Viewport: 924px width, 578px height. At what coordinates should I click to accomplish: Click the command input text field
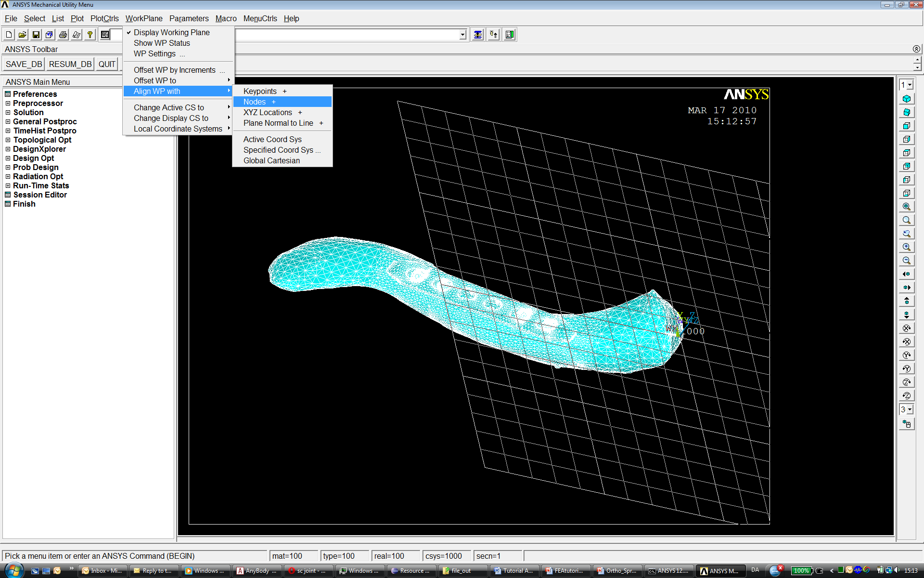coord(346,35)
